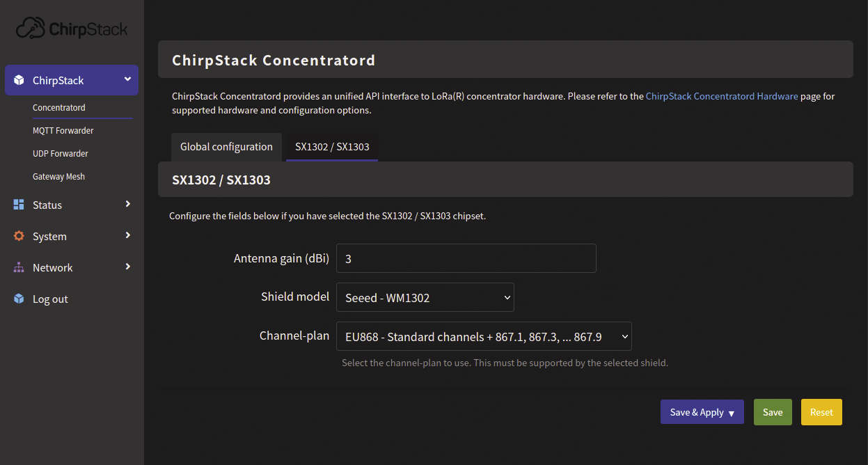
Task: Click the Network menu item
Action: coord(52,267)
